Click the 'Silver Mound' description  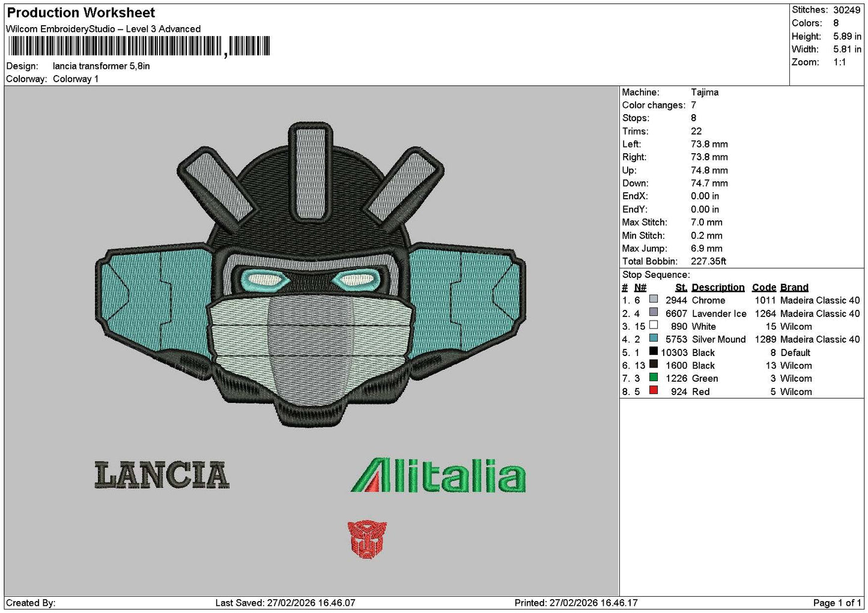pyautogui.click(x=718, y=340)
